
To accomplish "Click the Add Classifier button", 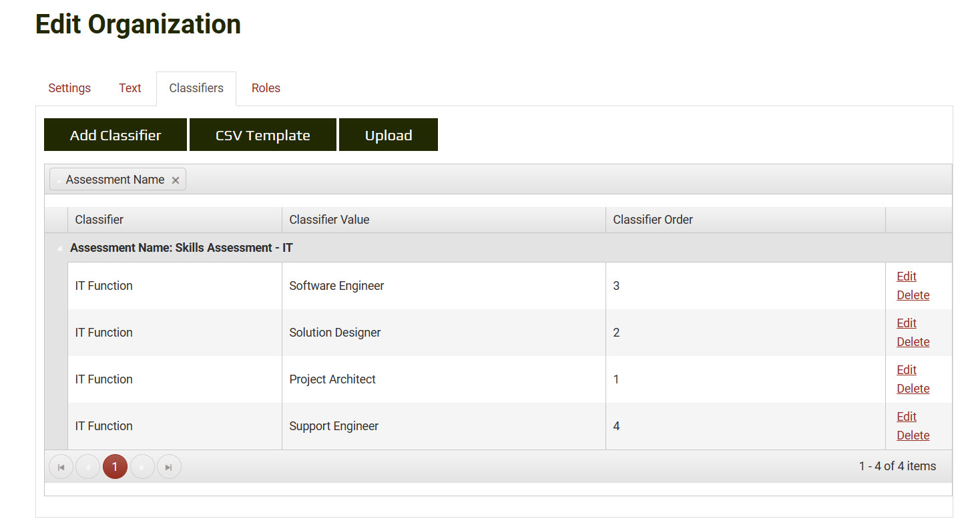I will (115, 135).
